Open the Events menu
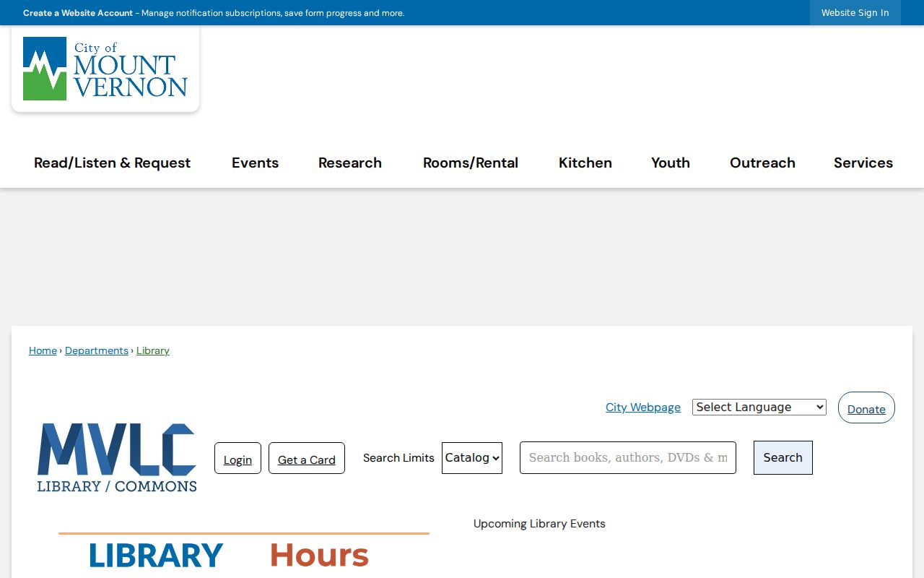Image resolution: width=924 pixels, height=578 pixels. (x=255, y=163)
